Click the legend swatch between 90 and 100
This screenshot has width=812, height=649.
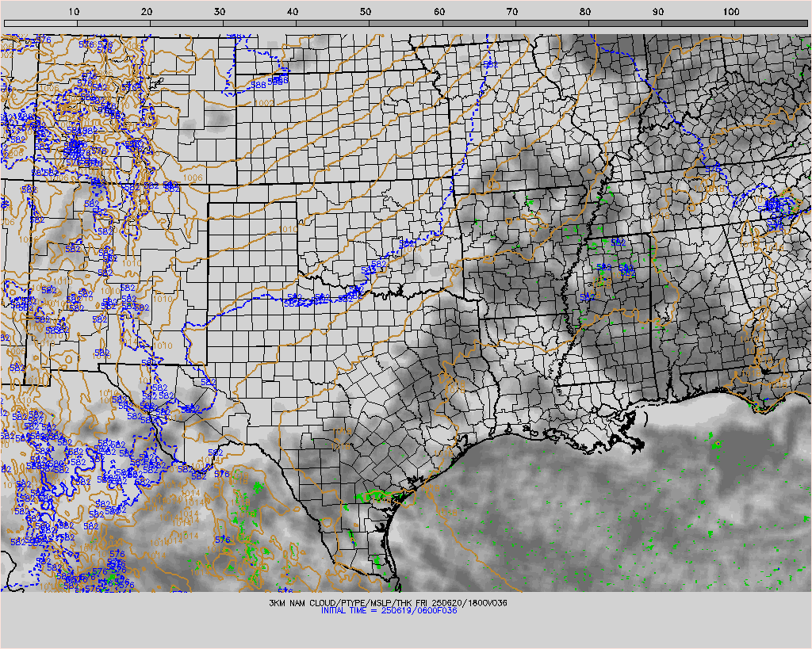pyautogui.click(x=698, y=23)
